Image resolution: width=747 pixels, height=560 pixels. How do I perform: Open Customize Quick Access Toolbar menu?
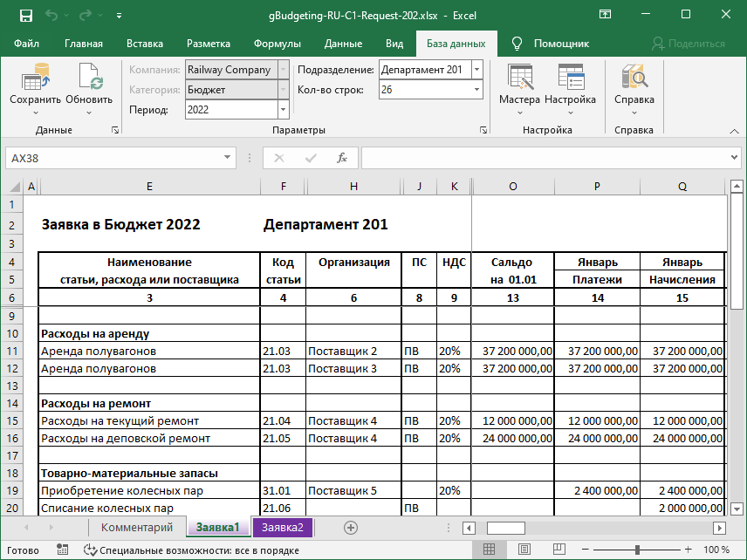tap(119, 16)
